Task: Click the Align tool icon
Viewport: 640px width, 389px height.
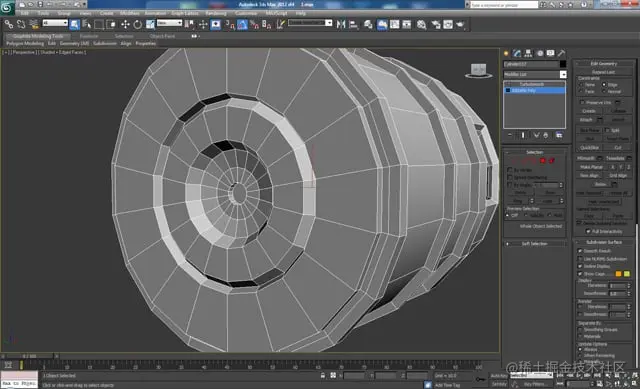Action: pyautogui.click(x=353, y=24)
